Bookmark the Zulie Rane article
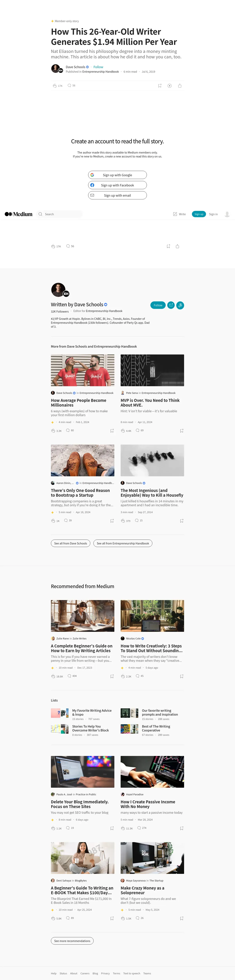This screenshot has height=980, width=235. [112, 676]
